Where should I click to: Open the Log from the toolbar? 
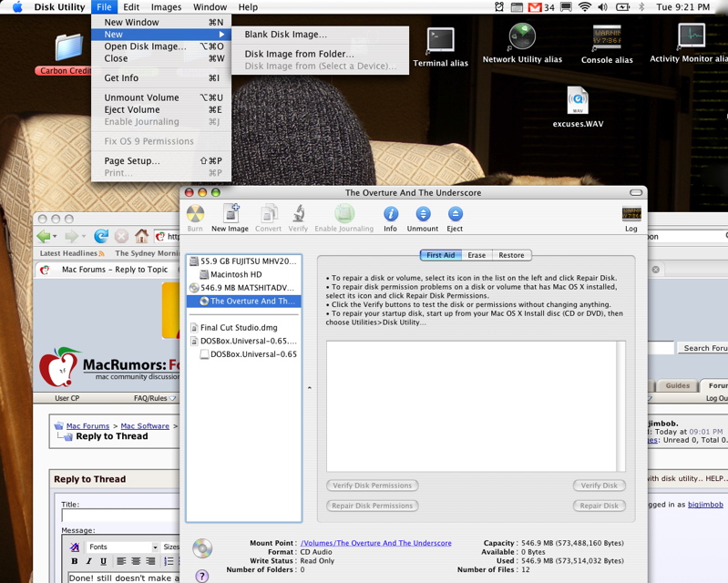coord(631,214)
